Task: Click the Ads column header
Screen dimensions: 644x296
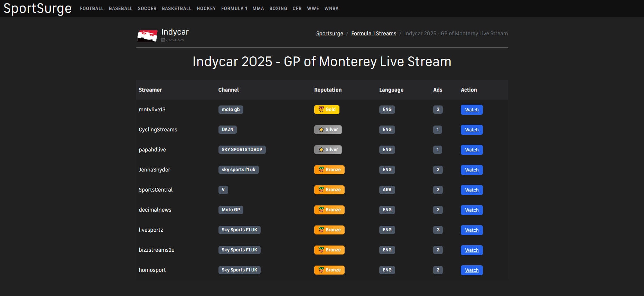Action: point(438,90)
